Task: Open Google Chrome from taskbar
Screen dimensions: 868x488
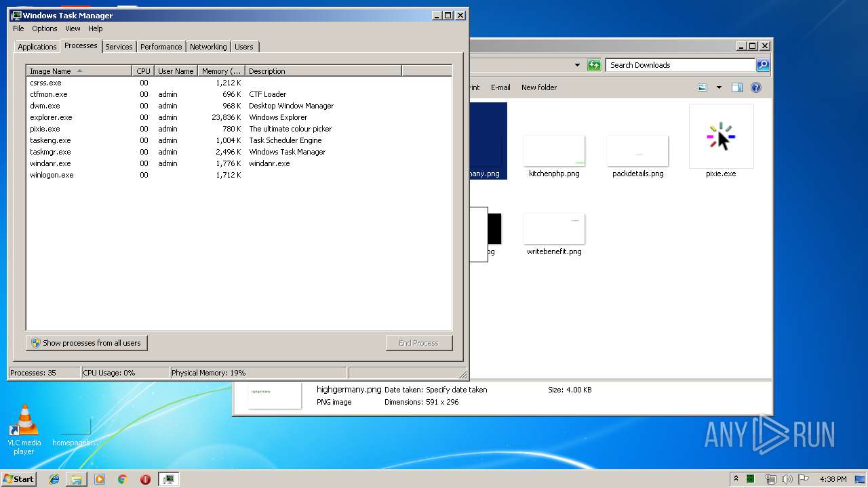Action: [x=122, y=479]
